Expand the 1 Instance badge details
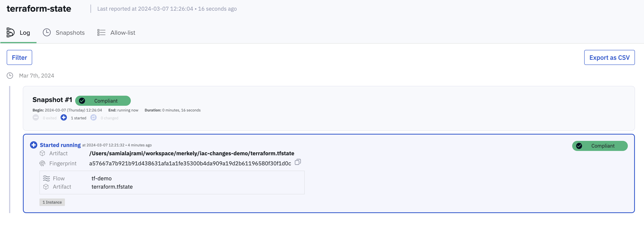644x234 pixels. click(52, 202)
